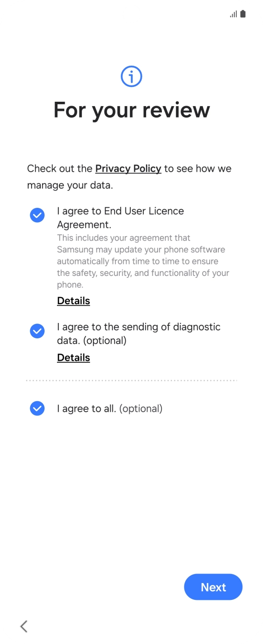Go back using the bottom chevron arrow

pos(23,626)
